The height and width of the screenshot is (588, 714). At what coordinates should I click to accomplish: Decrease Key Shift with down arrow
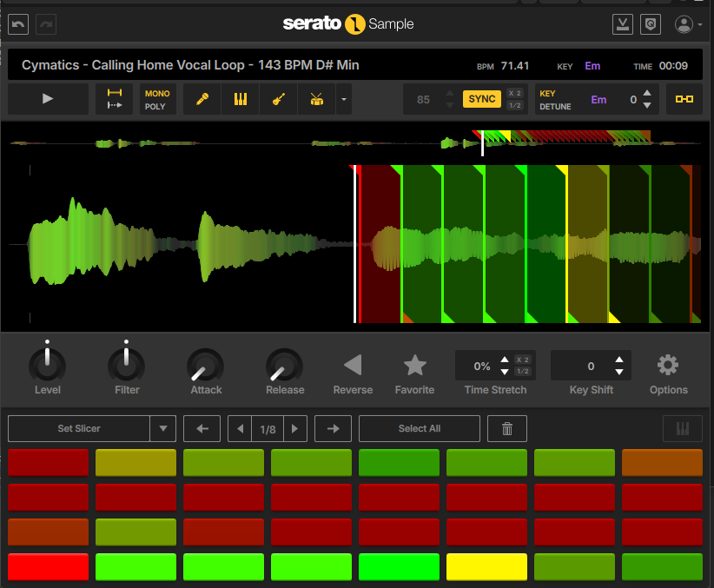(619, 372)
